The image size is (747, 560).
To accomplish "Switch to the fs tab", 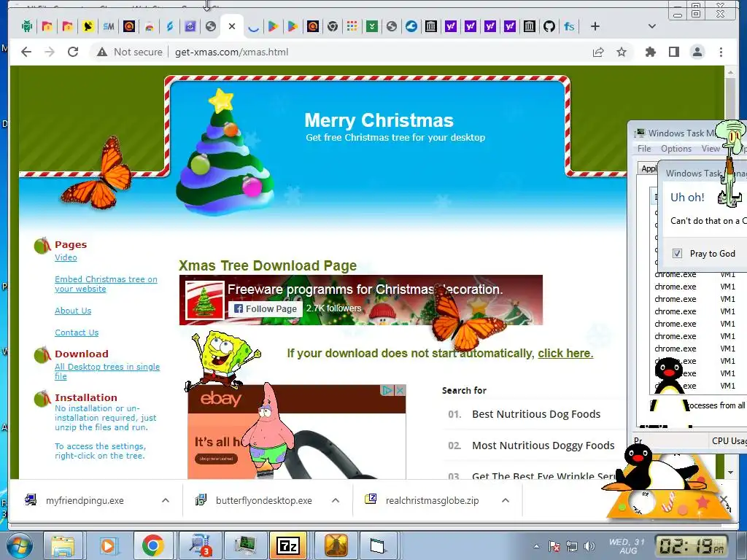I will pos(569,27).
